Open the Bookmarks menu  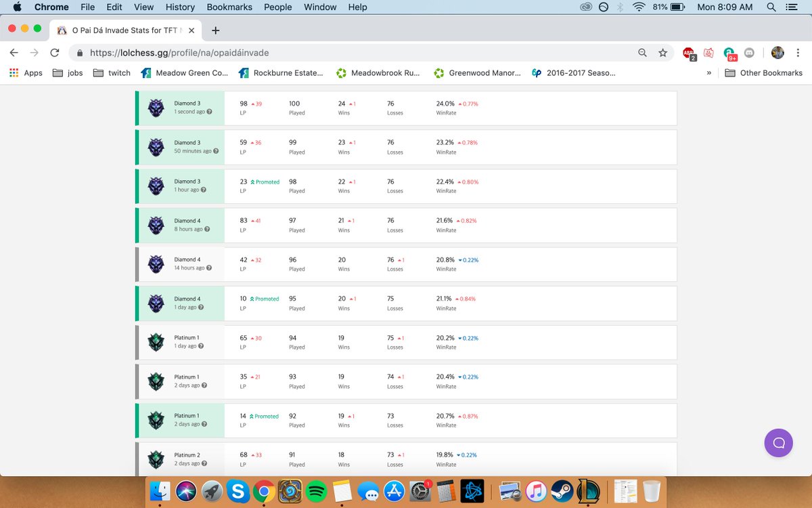click(230, 7)
